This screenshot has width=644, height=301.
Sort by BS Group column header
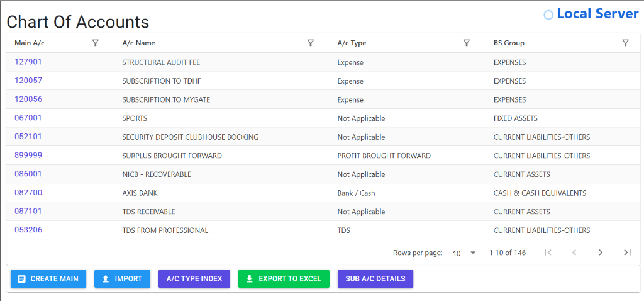click(509, 43)
